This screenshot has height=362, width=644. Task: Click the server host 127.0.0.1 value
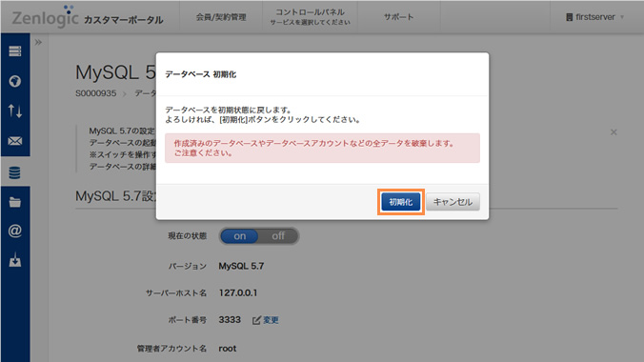(238, 293)
